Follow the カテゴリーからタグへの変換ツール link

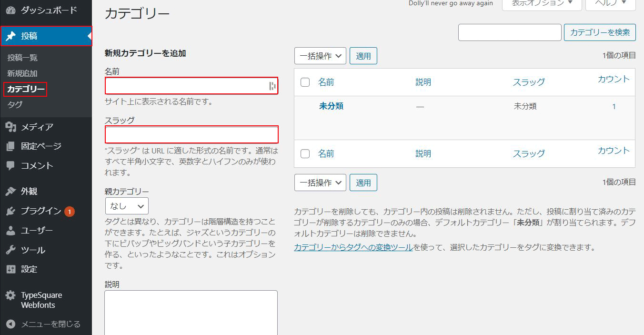[x=353, y=247]
